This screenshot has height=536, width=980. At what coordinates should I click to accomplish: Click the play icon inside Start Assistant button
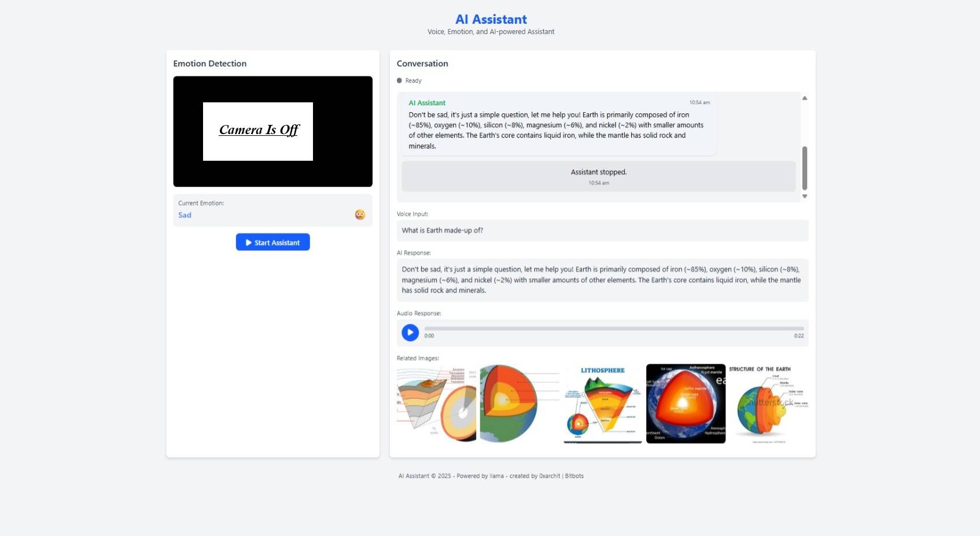[x=249, y=242]
